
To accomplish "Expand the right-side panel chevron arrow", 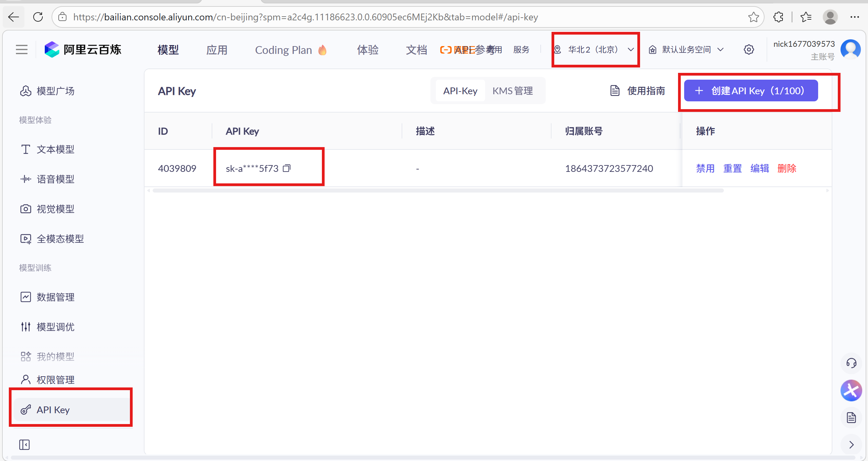I will pos(851,444).
